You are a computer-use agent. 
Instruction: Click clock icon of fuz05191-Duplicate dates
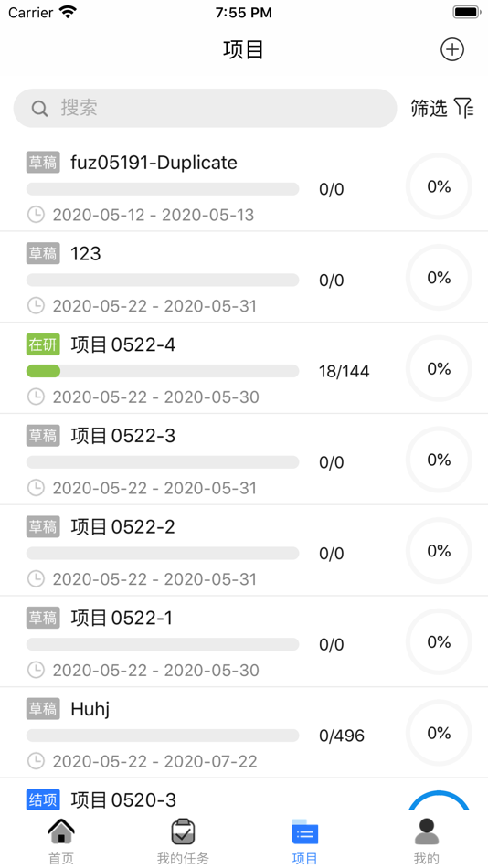[36, 215]
